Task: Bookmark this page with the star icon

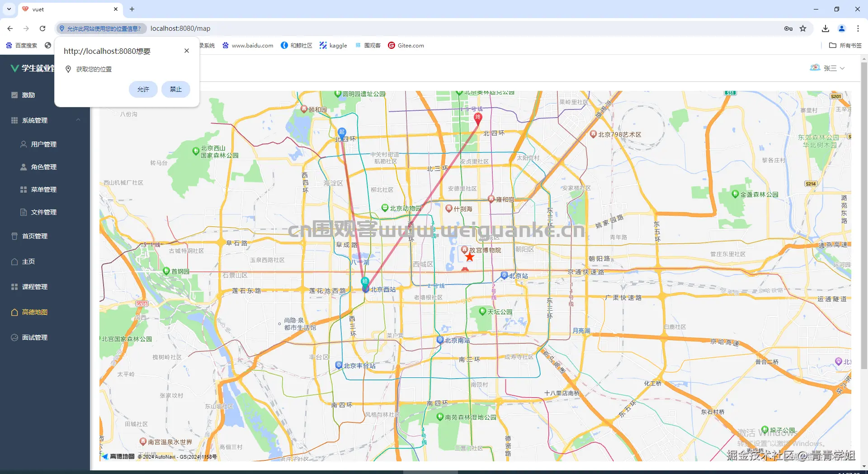Action: (803, 28)
